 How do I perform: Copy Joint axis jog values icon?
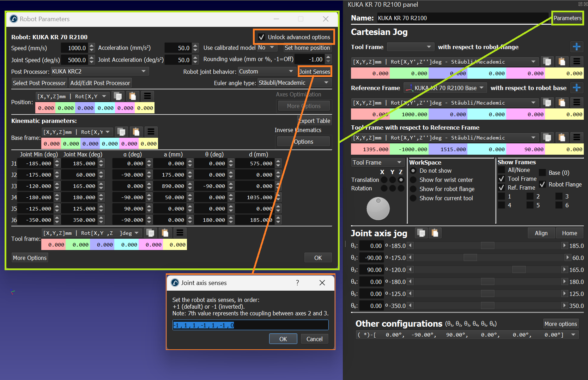coord(421,233)
